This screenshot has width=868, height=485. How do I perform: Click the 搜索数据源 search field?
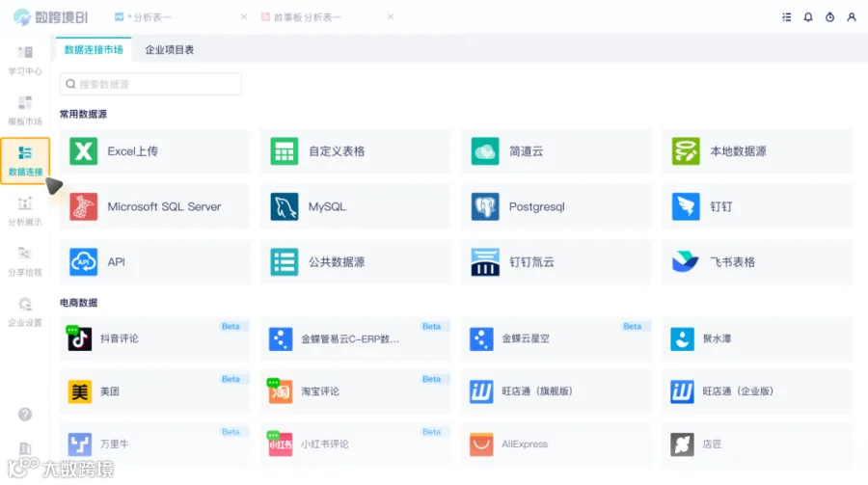pos(150,84)
